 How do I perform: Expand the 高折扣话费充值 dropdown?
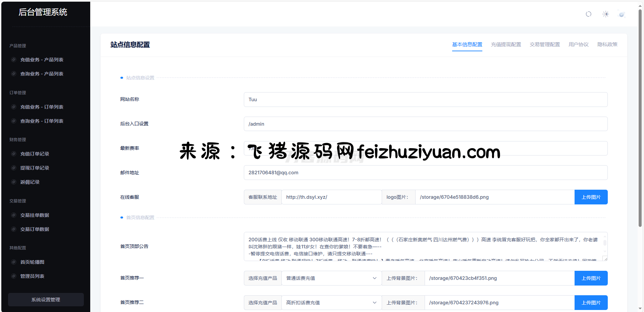(x=331, y=303)
